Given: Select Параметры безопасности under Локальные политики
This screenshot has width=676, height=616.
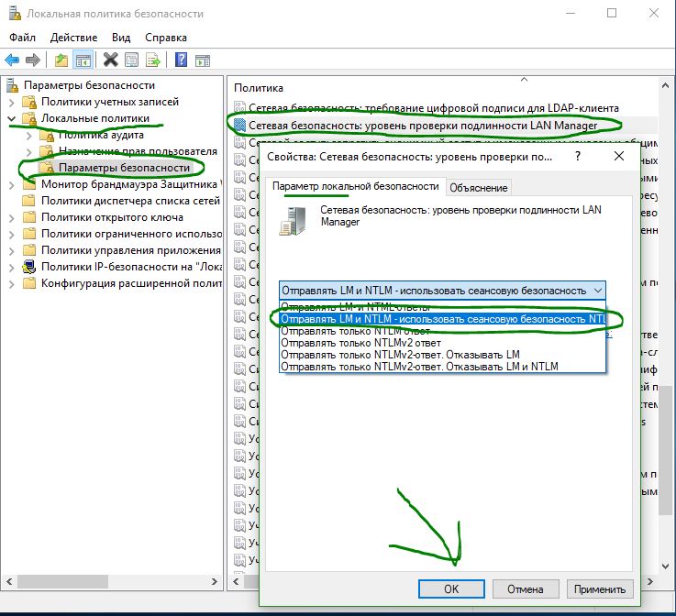Looking at the screenshot, I should coord(124,168).
